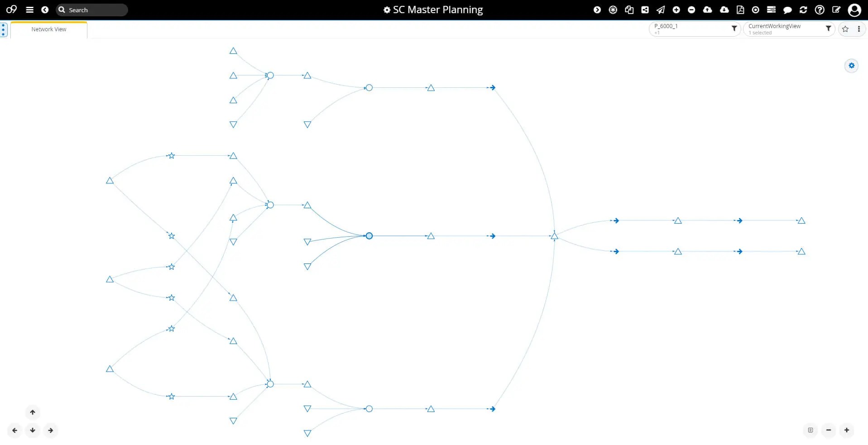The width and height of the screenshot is (868, 445).
Task: Go back with the left chevron icon
Action: coord(45,10)
